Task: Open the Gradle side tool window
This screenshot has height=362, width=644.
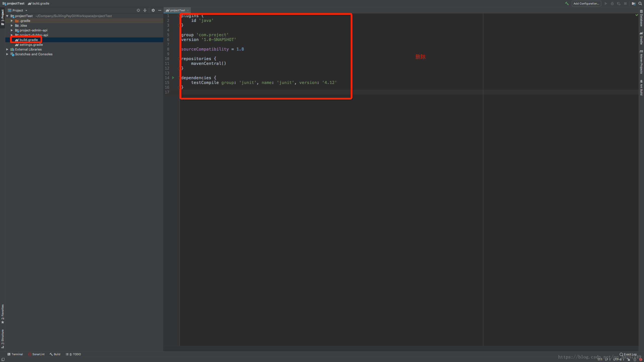Action: [x=641, y=38]
